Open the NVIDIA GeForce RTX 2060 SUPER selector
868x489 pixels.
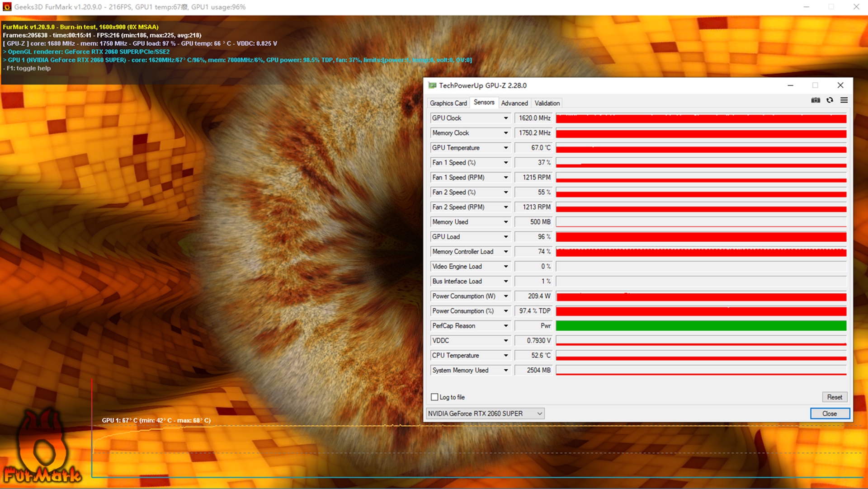pyautogui.click(x=485, y=414)
